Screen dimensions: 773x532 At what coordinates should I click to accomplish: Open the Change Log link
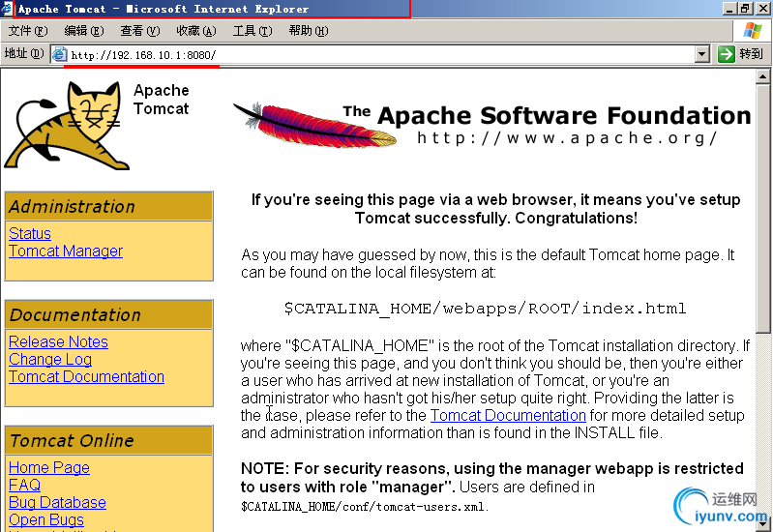(50, 360)
